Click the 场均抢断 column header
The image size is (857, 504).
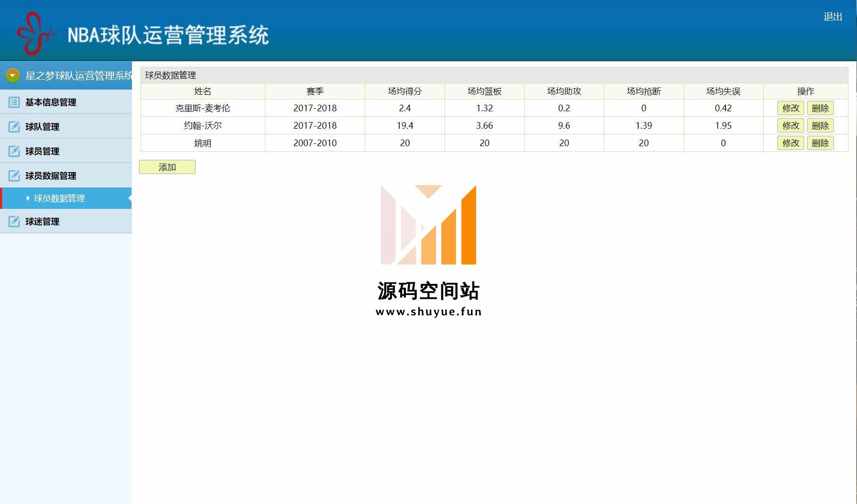pos(644,91)
